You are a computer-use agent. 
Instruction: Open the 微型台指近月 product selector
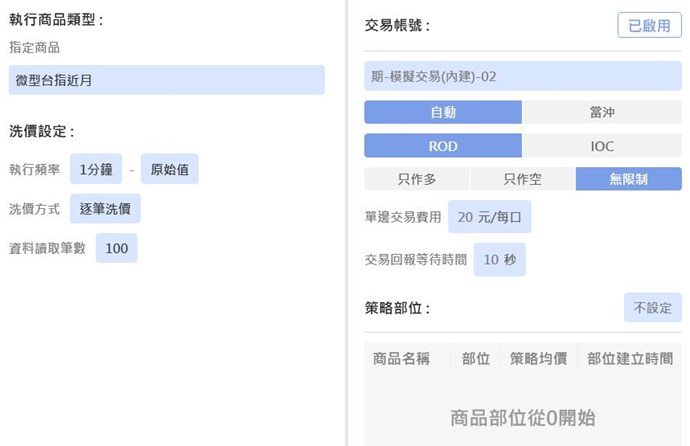tap(166, 80)
